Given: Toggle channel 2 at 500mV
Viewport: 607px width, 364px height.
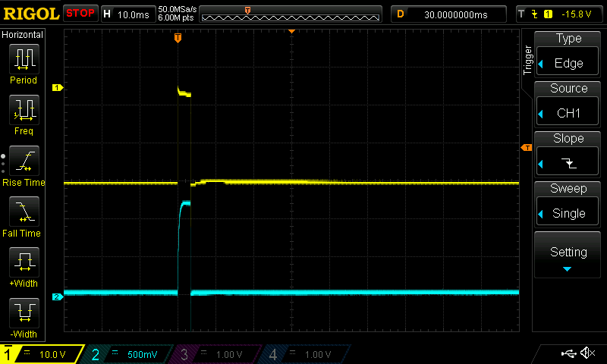Looking at the screenshot, I should [129, 354].
